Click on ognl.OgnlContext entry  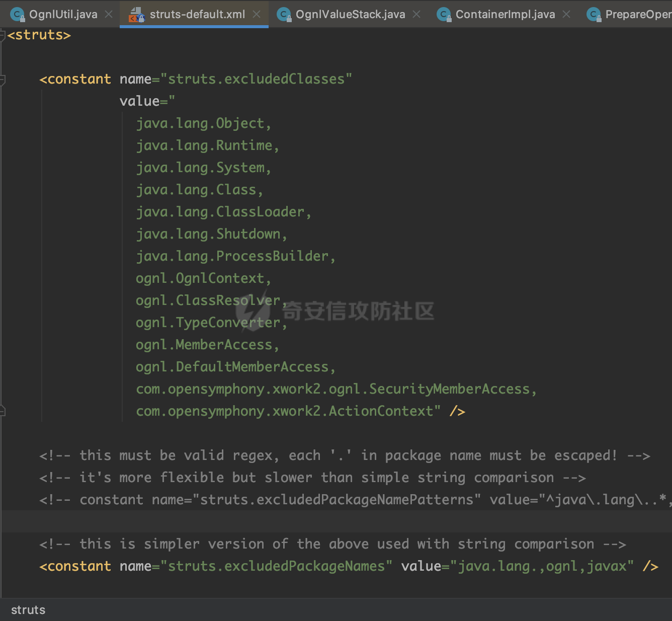(x=204, y=278)
